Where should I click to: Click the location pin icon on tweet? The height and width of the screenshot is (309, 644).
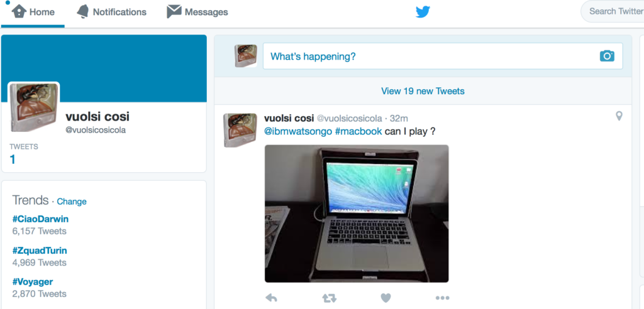[x=619, y=116]
